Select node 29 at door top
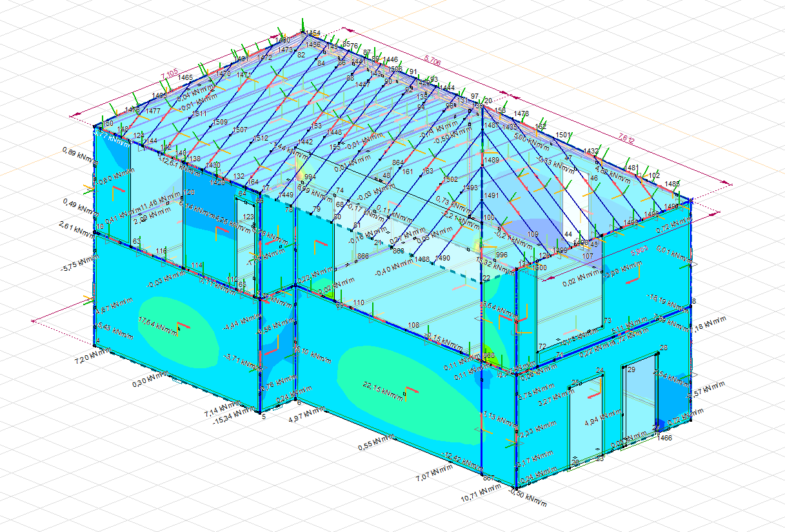 [631, 369]
